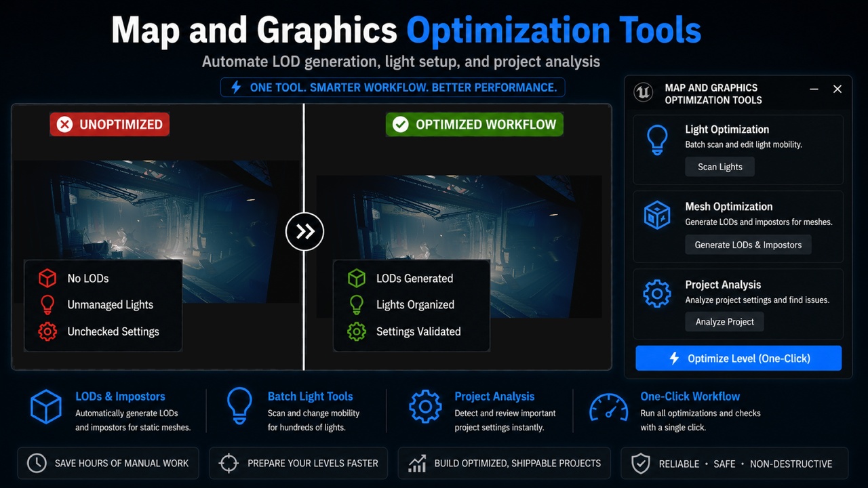
Task: Click the OPTIMIZED WORKFLOW green badge
Action: click(x=474, y=125)
